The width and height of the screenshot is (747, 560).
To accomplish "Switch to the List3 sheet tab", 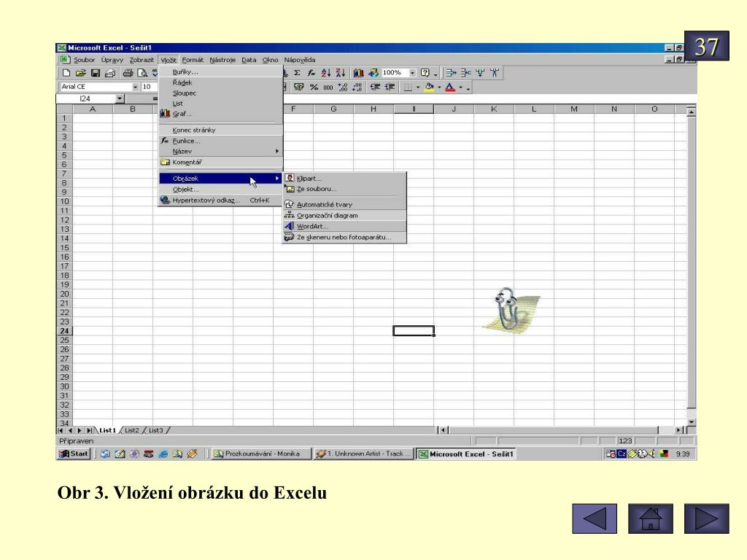I will [x=156, y=430].
